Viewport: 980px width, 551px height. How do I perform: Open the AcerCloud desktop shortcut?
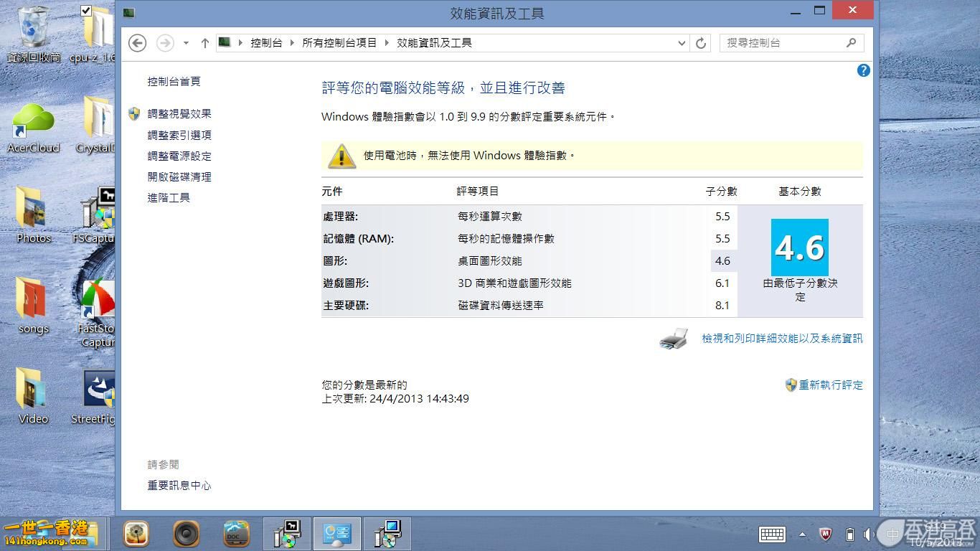pyautogui.click(x=33, y=123)
